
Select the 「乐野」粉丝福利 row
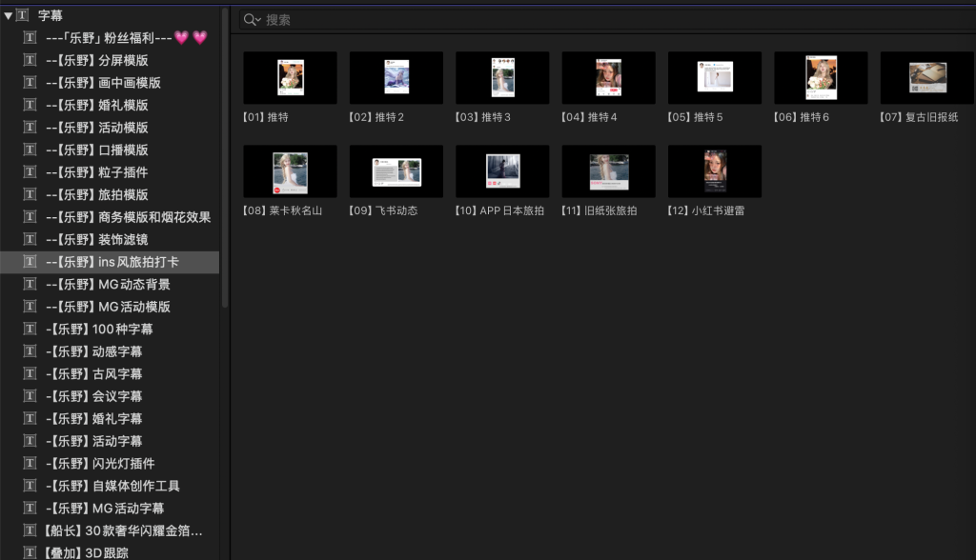[x=110, y=38]
